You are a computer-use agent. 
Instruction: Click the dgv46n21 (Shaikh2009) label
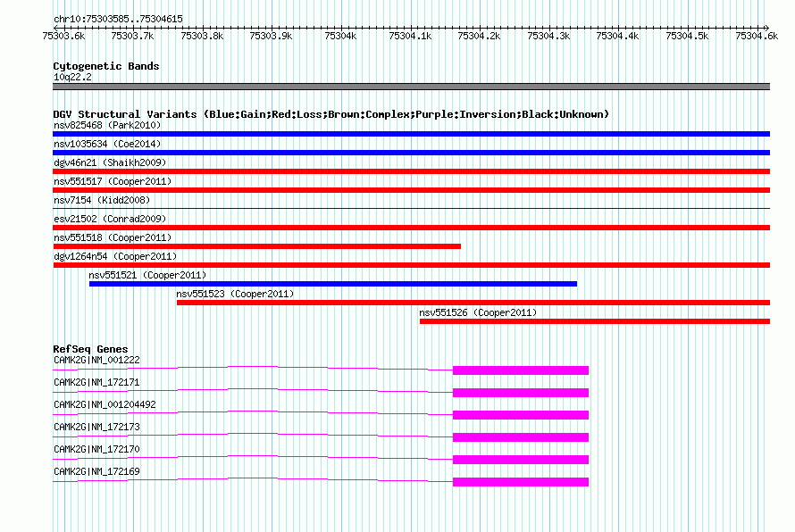(110, 162)
